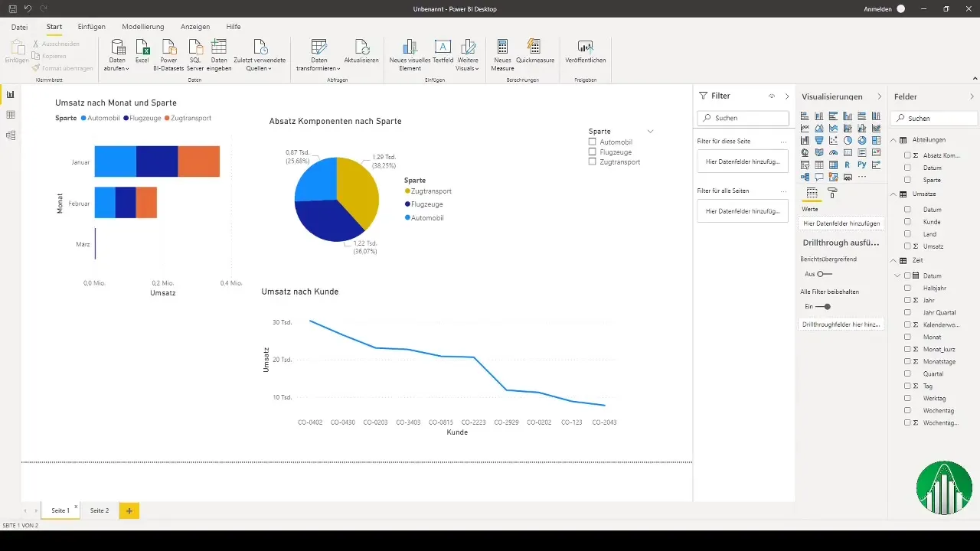Tick the Land field checkbox

(907, 234)
